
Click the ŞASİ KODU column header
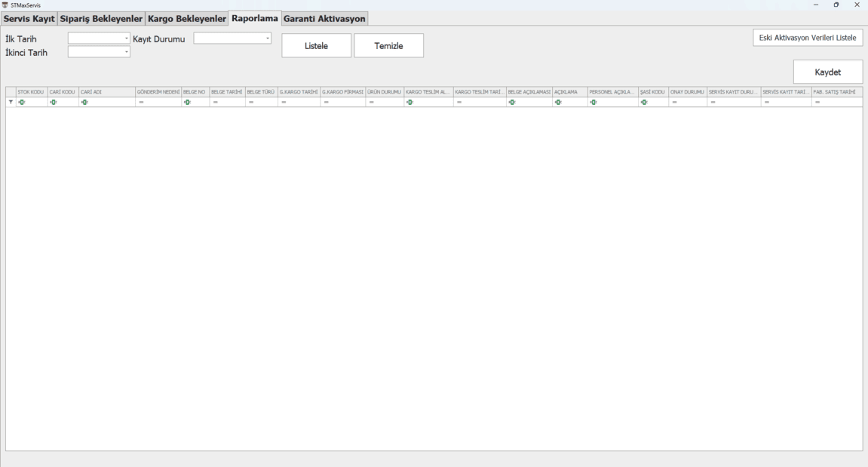coord(653,92)
